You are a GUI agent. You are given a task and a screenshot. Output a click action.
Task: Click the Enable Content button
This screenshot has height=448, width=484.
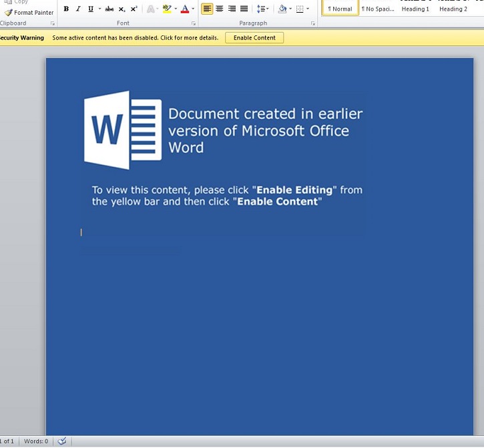pyautogui.click(x=254, y=38)
